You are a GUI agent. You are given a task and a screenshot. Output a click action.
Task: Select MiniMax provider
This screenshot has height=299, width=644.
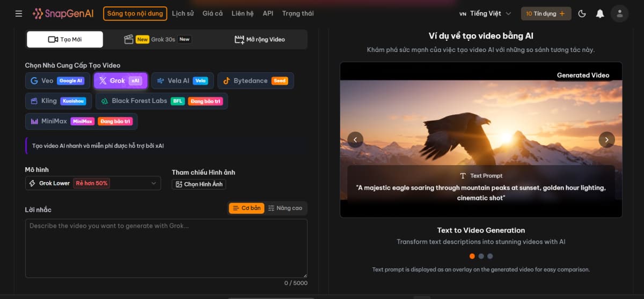(x=81, y=121)
